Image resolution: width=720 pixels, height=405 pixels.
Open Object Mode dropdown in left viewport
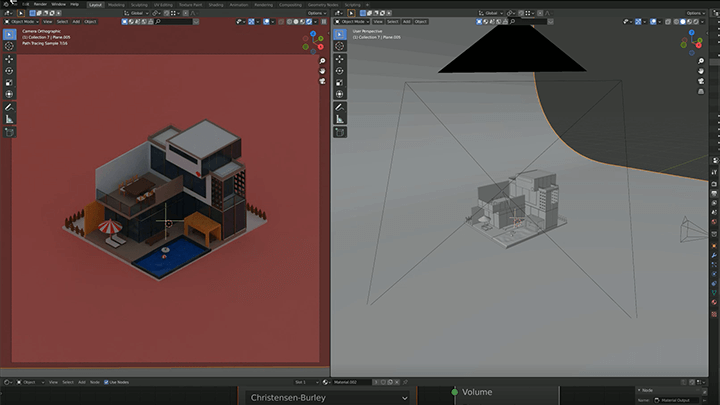[22, 22]
